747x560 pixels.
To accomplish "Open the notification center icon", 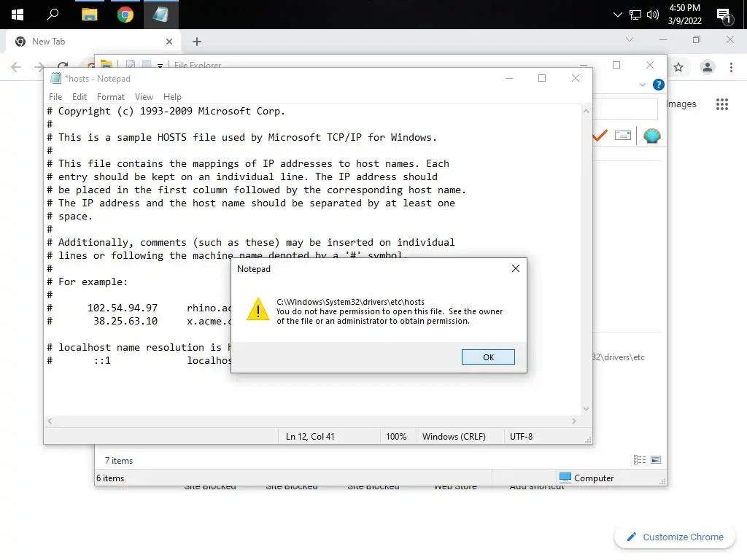I will coord(724,16).
